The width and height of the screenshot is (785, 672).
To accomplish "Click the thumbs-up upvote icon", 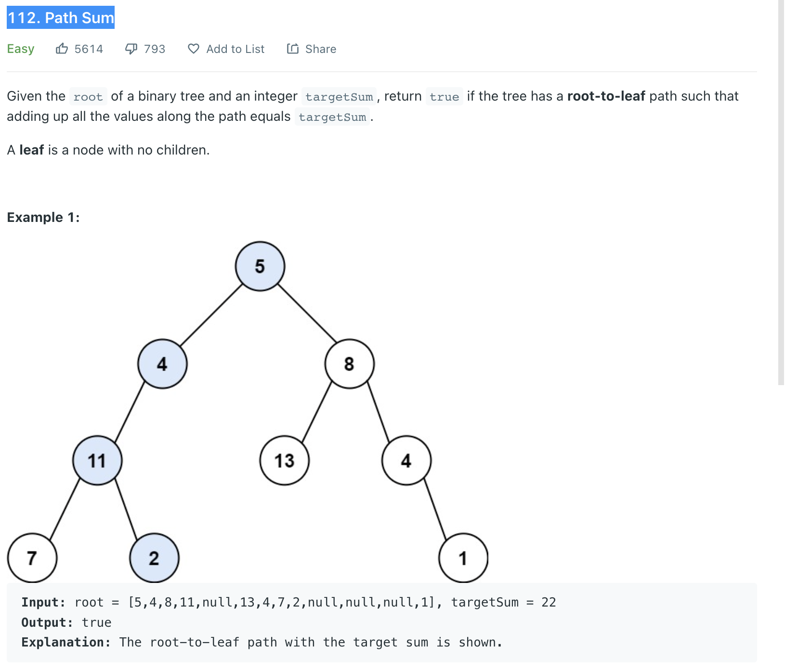I will [63, 49].
